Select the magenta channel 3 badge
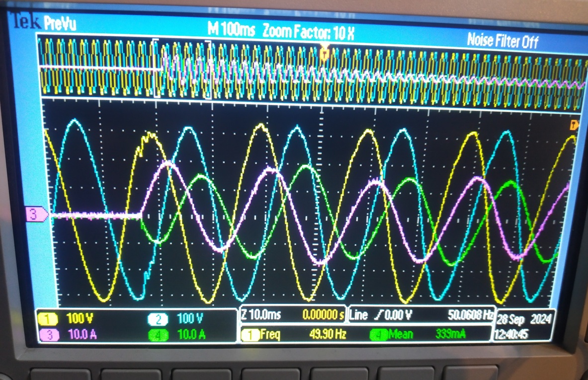Viewport: 588px width, 380px height. (49, 334)
